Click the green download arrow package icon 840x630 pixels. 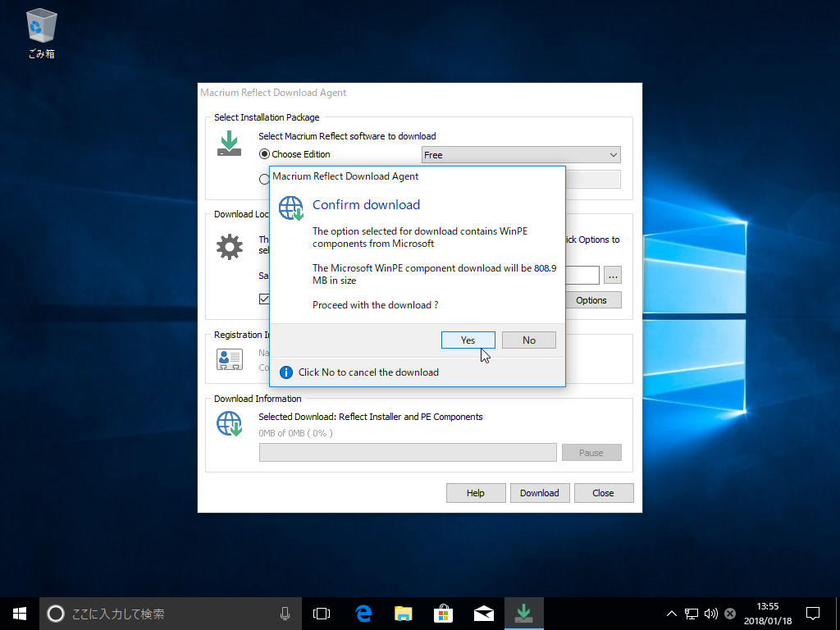pyautogui.click(x=230, y=143)
